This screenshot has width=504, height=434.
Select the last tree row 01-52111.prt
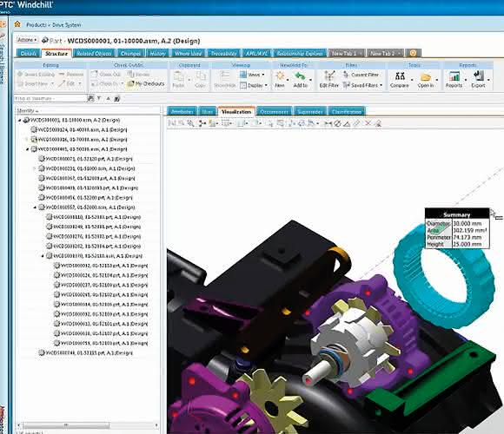click(x=85, y=352)
